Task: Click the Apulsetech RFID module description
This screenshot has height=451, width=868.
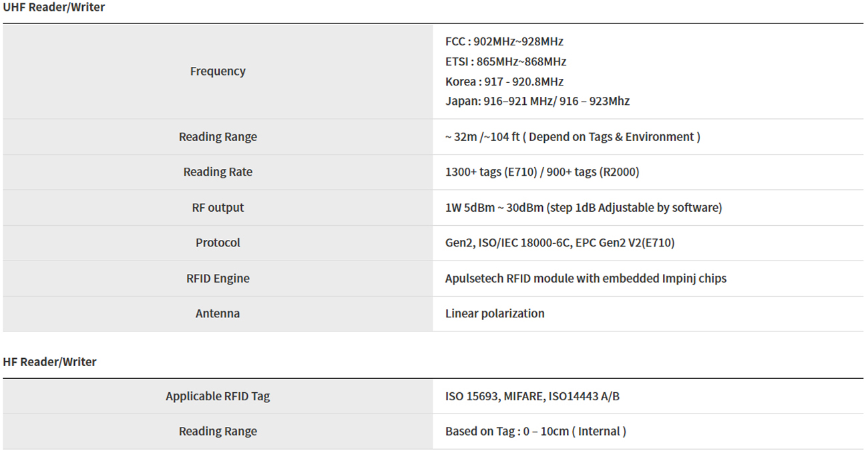Action: (x=586, y=279)
